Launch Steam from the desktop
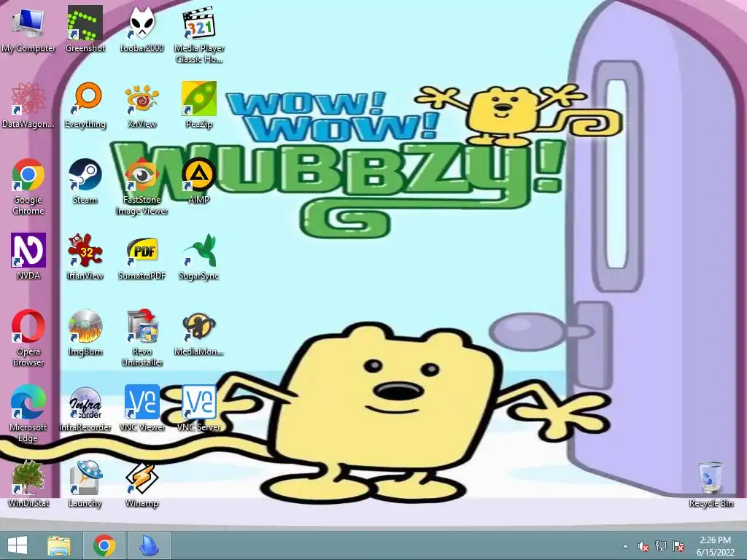The height and width of the screenshot is (560, 747). [85, 182]
